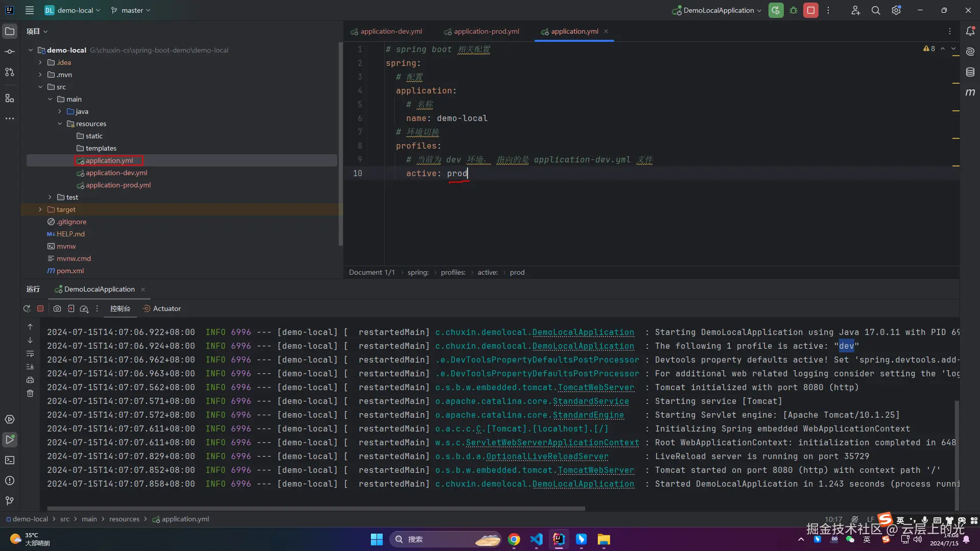Open the Search Everywhere magnifier icon
Screen dimensions: 980x551
coord(875,10)
